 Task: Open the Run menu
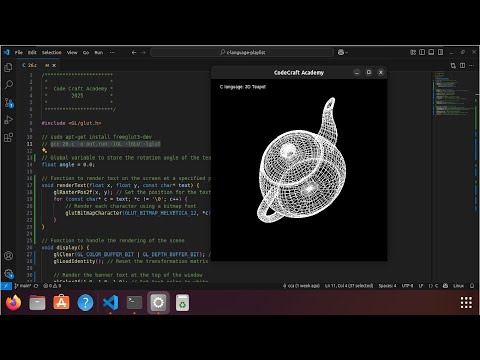click(x=99, y=52)
